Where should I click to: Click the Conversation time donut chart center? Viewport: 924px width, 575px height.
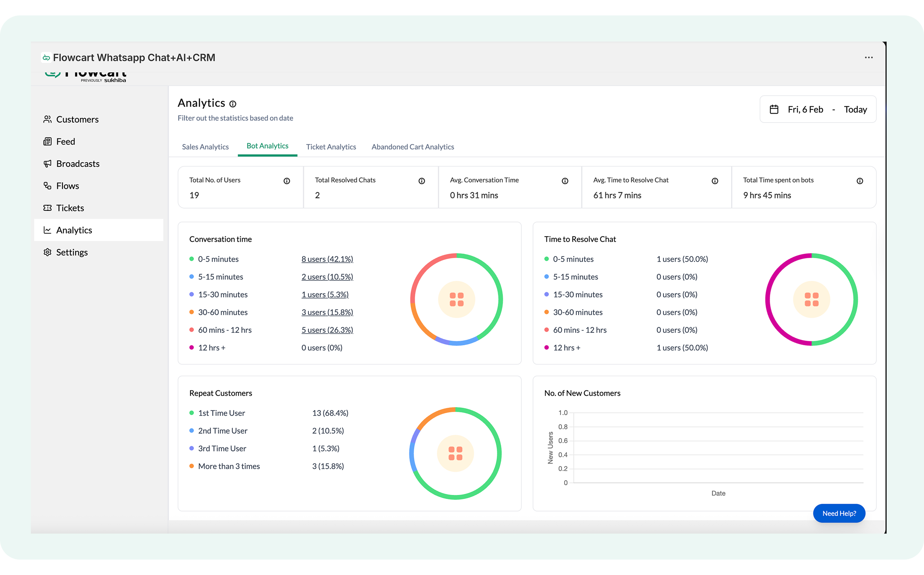[456, 299]
